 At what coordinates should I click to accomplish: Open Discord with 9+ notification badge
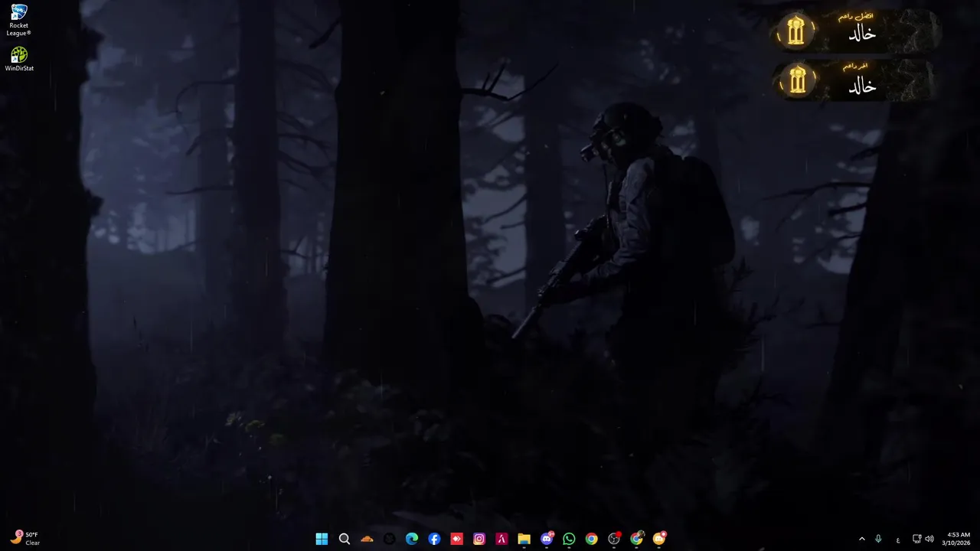coord(547,539)
